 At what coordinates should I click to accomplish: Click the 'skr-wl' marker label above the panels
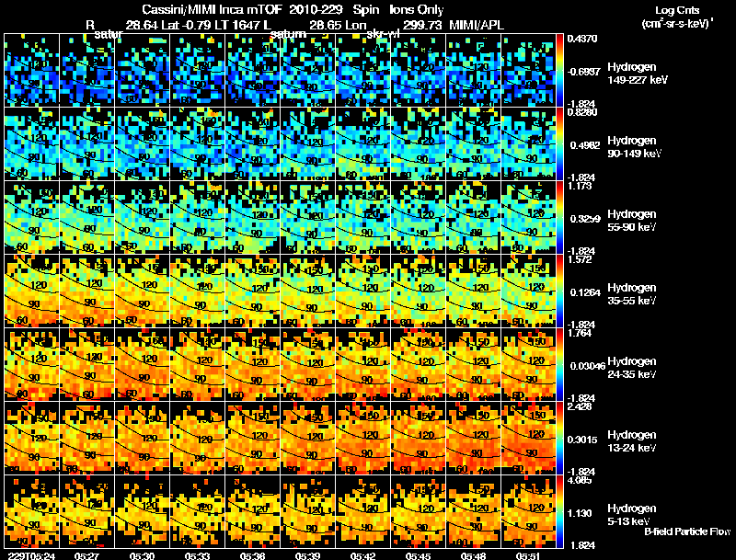pyautogui.click(x=383, y=34)
